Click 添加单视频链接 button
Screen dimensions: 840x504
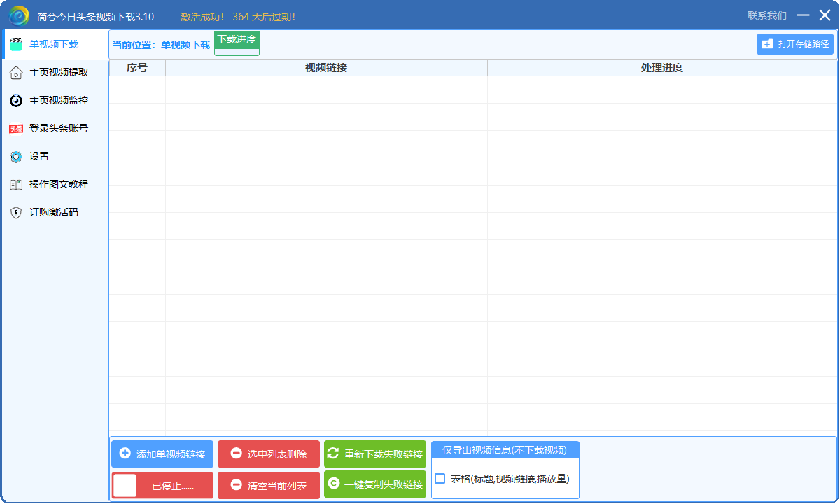click(162, 454)
